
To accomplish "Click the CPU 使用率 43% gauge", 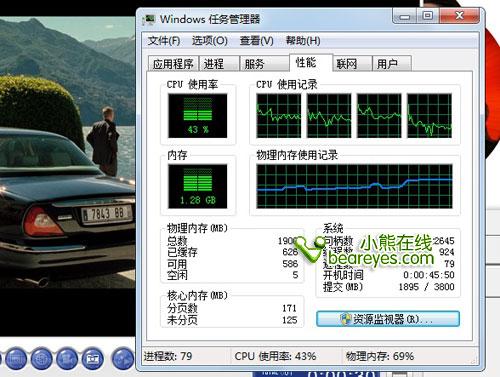I will coord(198,116).
